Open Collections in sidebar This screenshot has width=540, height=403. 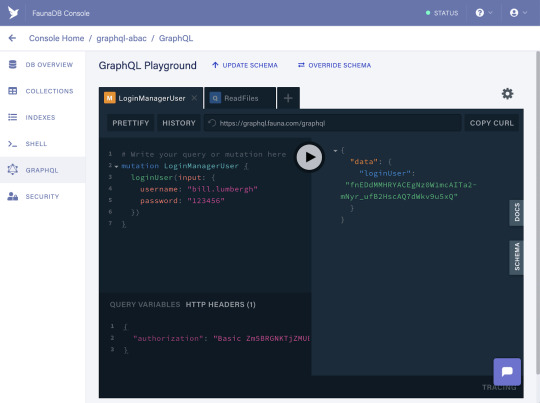tap(42, 91)
